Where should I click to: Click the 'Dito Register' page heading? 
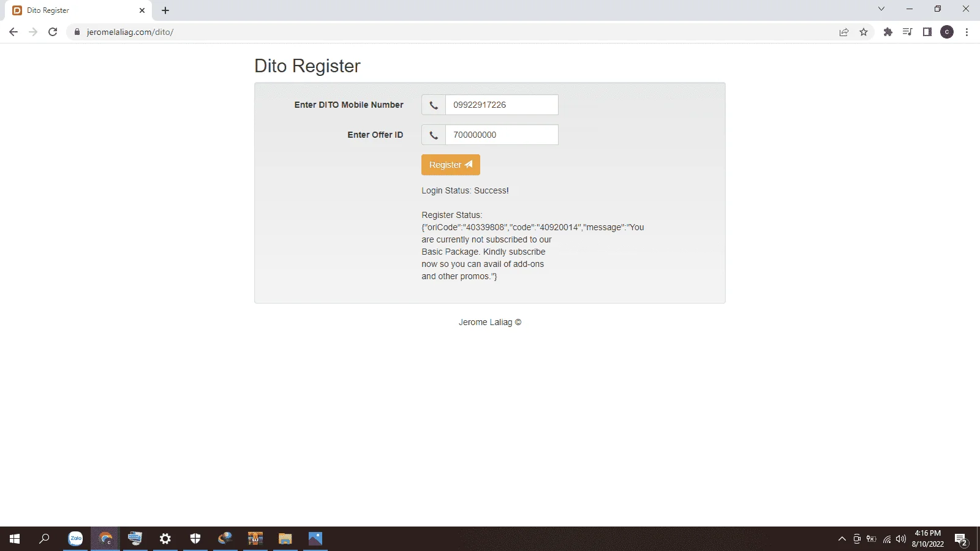coord(307,66)
